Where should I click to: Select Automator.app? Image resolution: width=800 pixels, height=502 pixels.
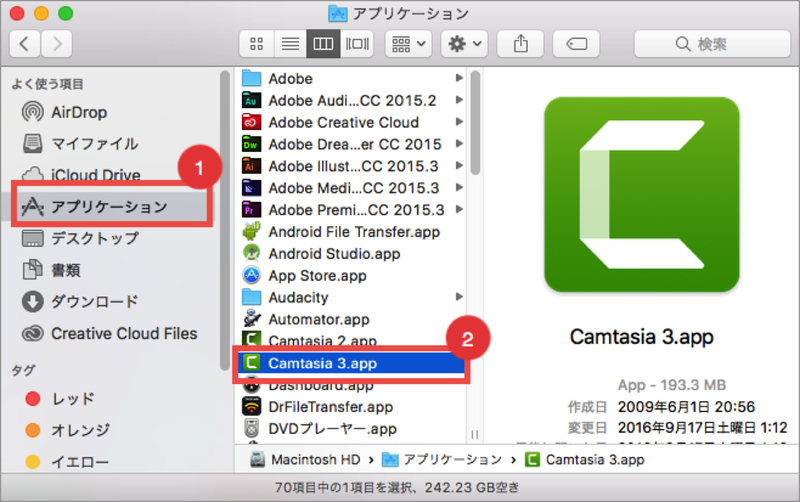point(352,319)
